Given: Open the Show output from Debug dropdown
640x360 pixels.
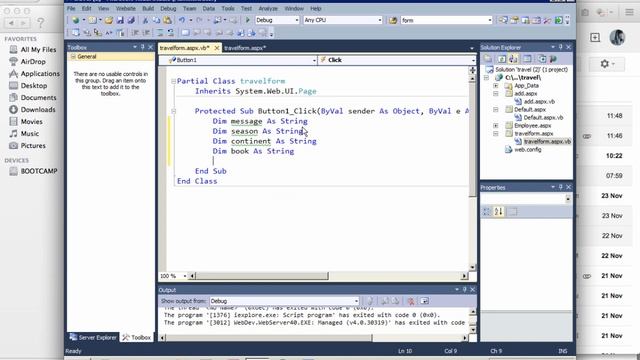Looking at the screenshot, I should tap(356, 301).
